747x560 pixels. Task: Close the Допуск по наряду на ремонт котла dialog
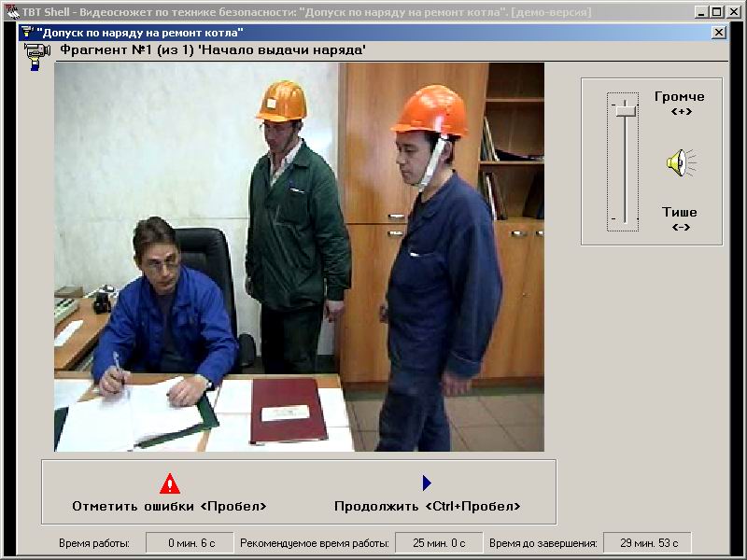pyautogui.click(x=718, y=33)
